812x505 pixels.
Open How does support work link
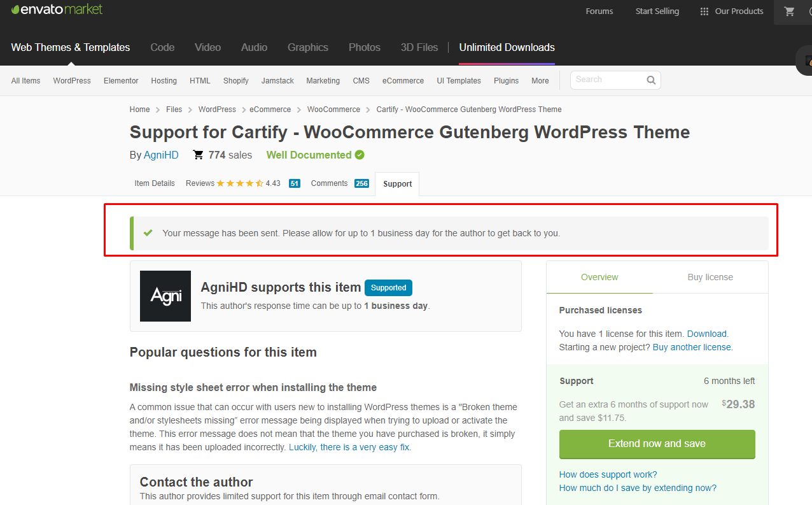pos(608,474)
